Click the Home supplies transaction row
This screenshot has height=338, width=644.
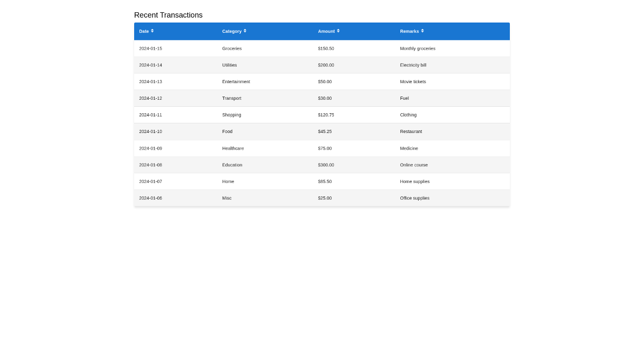[x=322, y=181]
